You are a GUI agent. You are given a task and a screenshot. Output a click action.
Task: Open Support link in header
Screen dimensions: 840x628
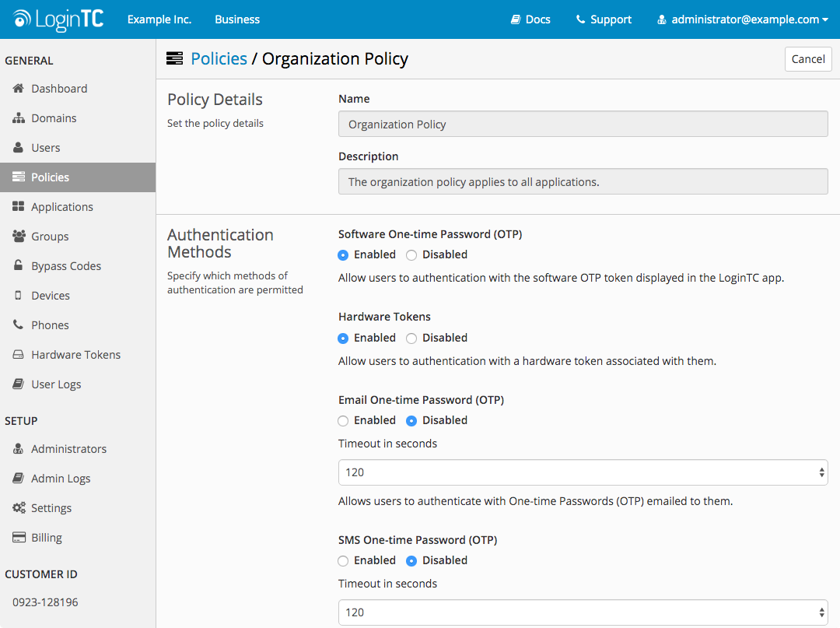tap(604, 19)
